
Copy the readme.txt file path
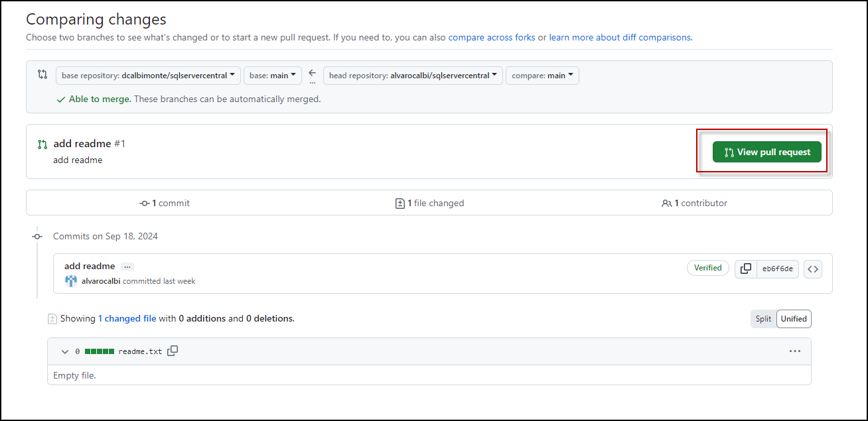coord(173,351)
